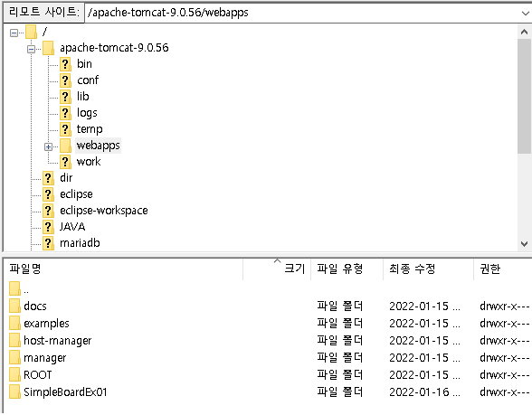The image size is (532, 415).
Task: Select the work tree item
Action: pyautogui.click(x=89, y=162)
